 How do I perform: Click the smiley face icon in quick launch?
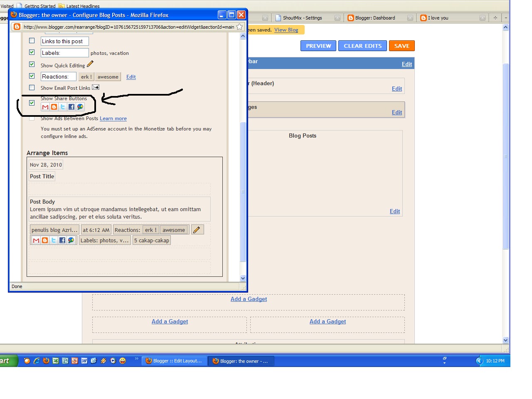(x=123, y=361)
